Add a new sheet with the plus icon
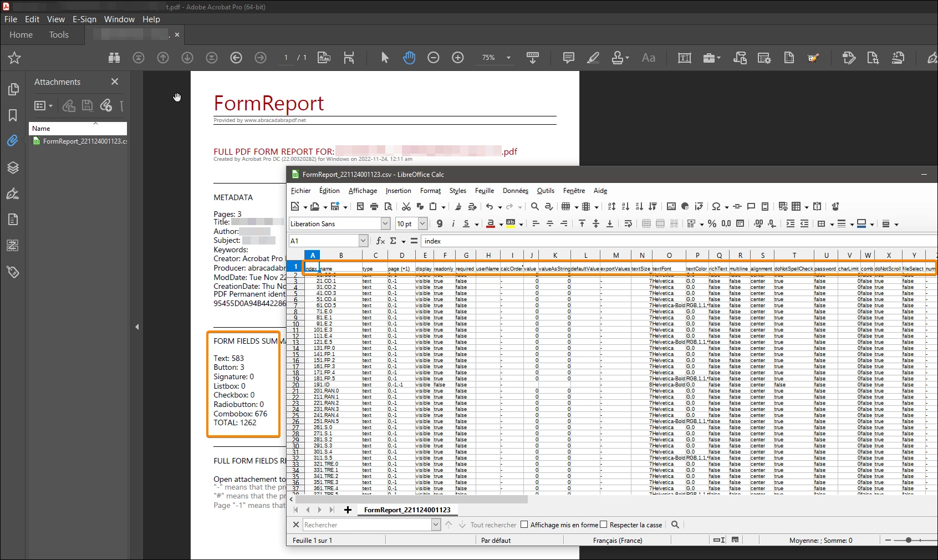Image resolution: width=938 pixels, height=560 pixels. 348,510
